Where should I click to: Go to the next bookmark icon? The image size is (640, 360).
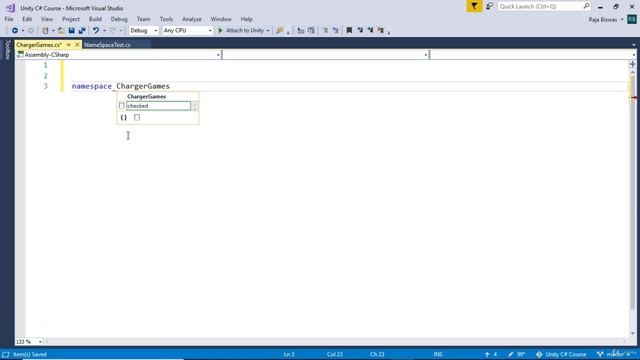[x=370, y=31]
